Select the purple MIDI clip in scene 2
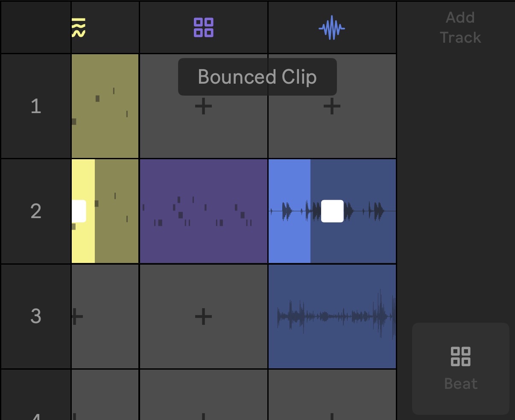This screenshot has width=515, height=420. [204, 211]
